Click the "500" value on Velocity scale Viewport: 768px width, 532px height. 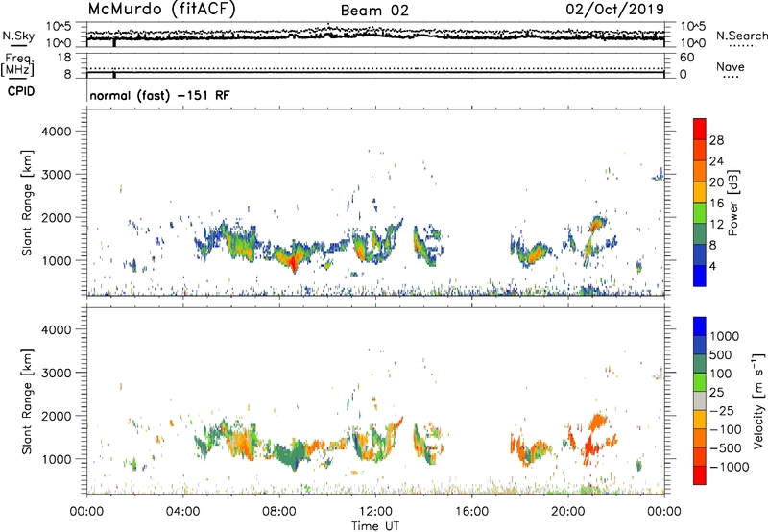pyautogui.click(x=721, y=355)
